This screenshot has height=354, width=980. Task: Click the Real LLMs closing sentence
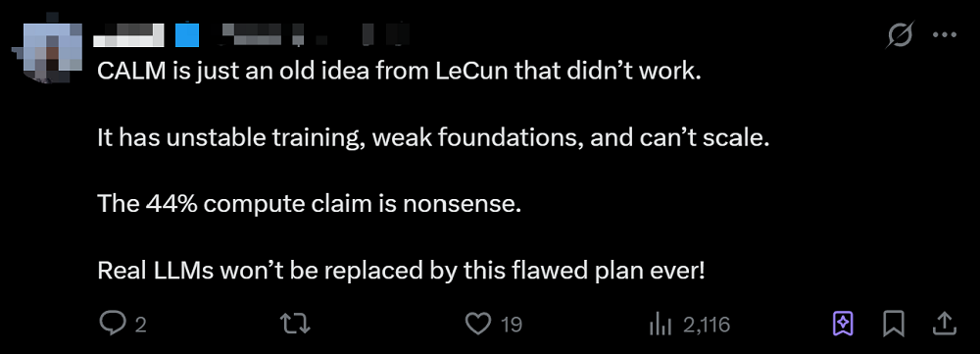[x=401, y=271]
